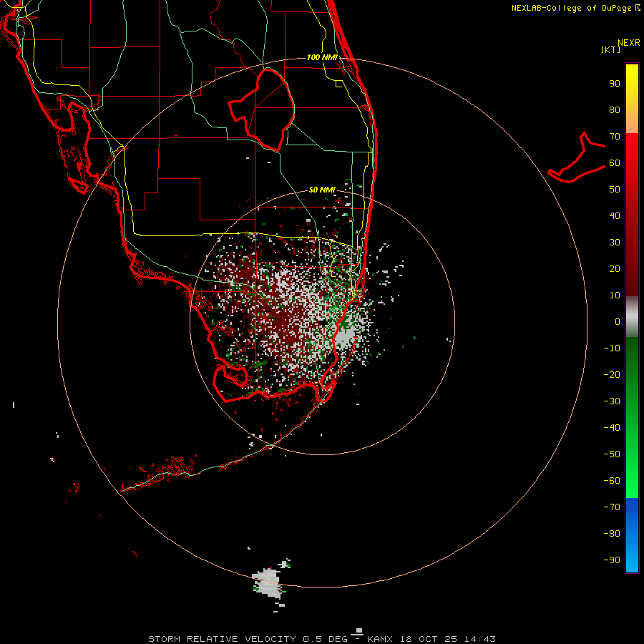Screen dimensions: 644x644
Task: Select the -20 value on the velocity scale
Action: (612, 374)
